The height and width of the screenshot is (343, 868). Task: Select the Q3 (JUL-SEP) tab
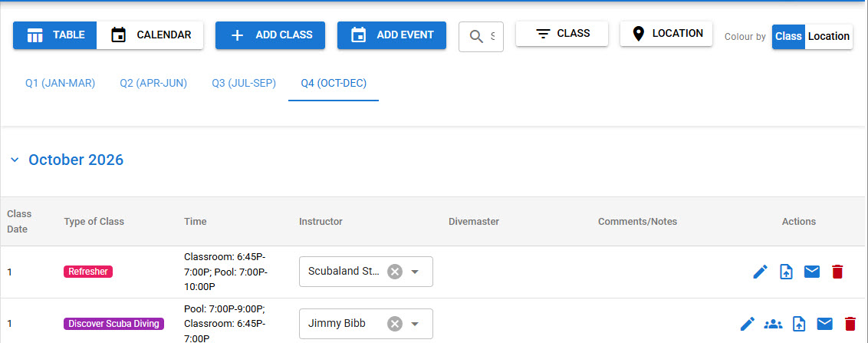(244, 83)
